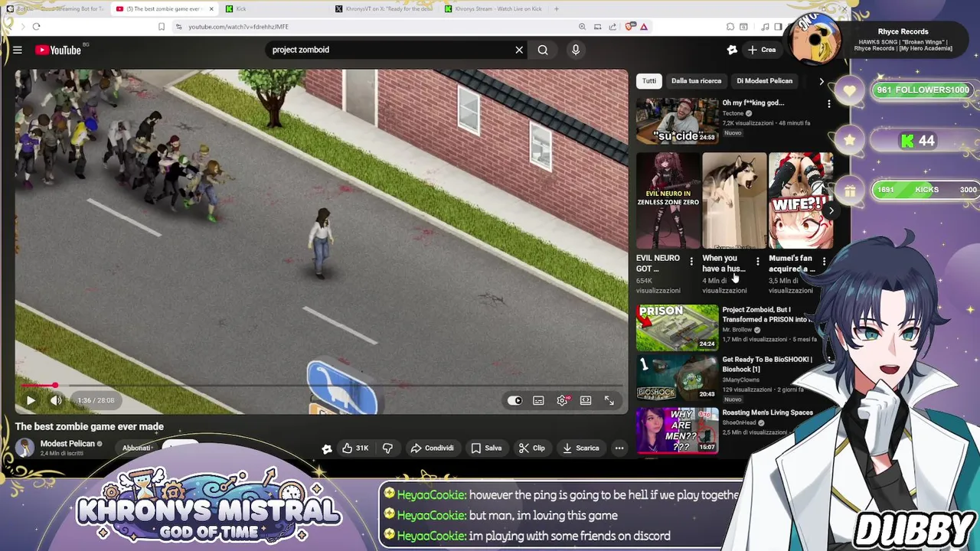Image resolution: width=980 pixels, height=551 pixels.
Task: Open more actions three-dot menu below video
Action: tap(619, 448)
